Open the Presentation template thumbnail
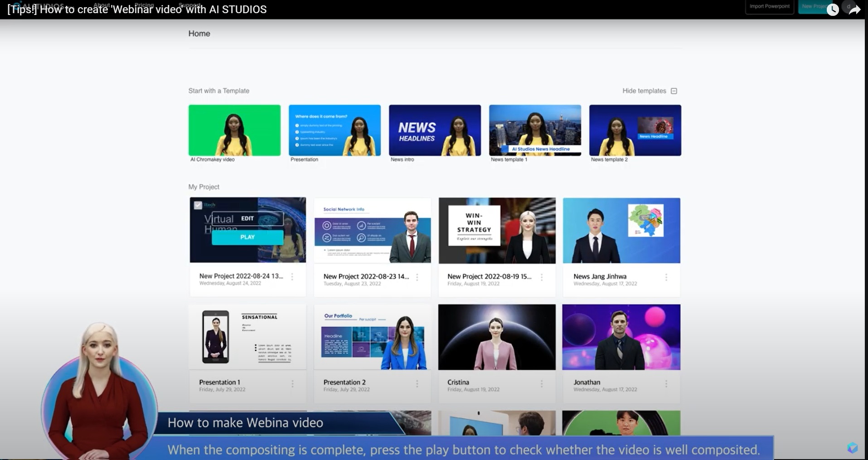This screenshot has width=868, height=460. [x=335, y=131]
